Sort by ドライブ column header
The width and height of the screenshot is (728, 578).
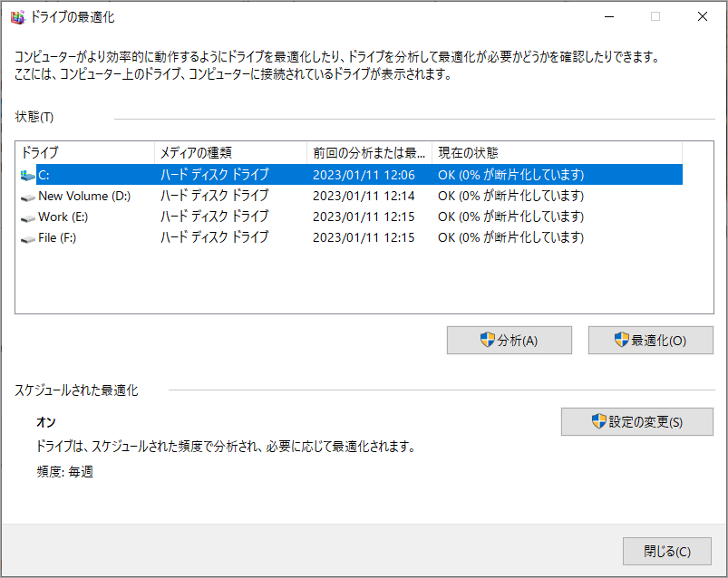coord(86,152)
